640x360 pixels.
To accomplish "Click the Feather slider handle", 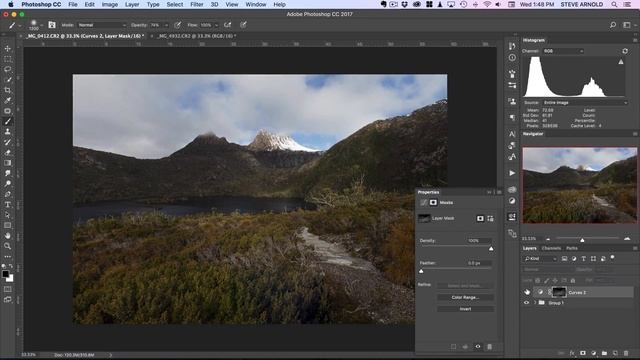I will click(x=421, y=271).
